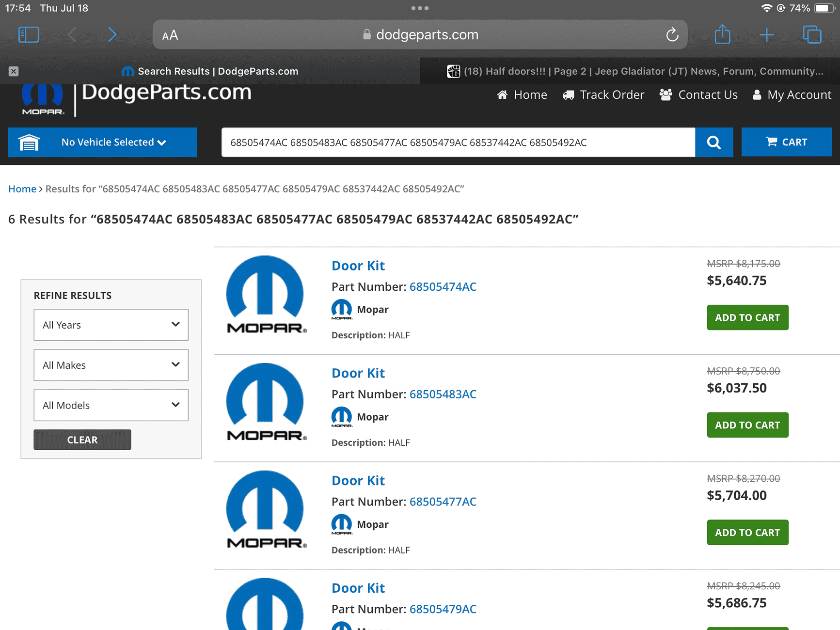Click the garage icon in vehicle selector
The image size is (840, 630).
(x=29, y=142)
